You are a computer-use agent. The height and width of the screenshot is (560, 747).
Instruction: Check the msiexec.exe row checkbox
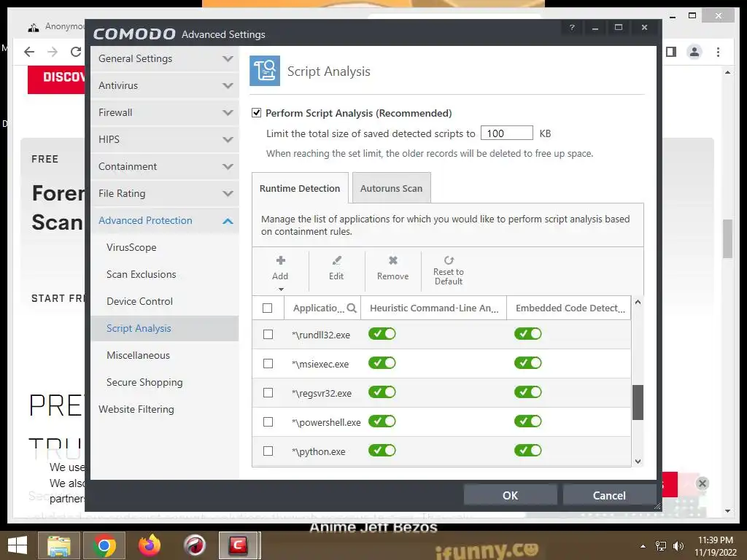268,364
